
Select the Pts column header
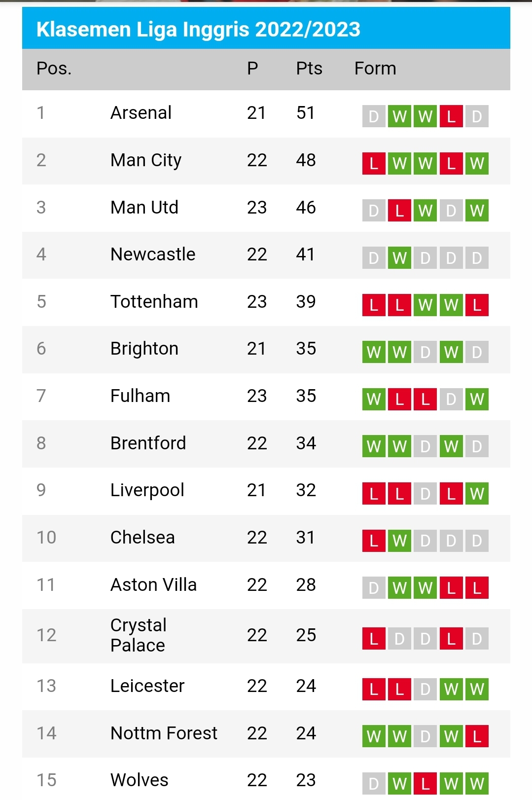pos(309,69)
